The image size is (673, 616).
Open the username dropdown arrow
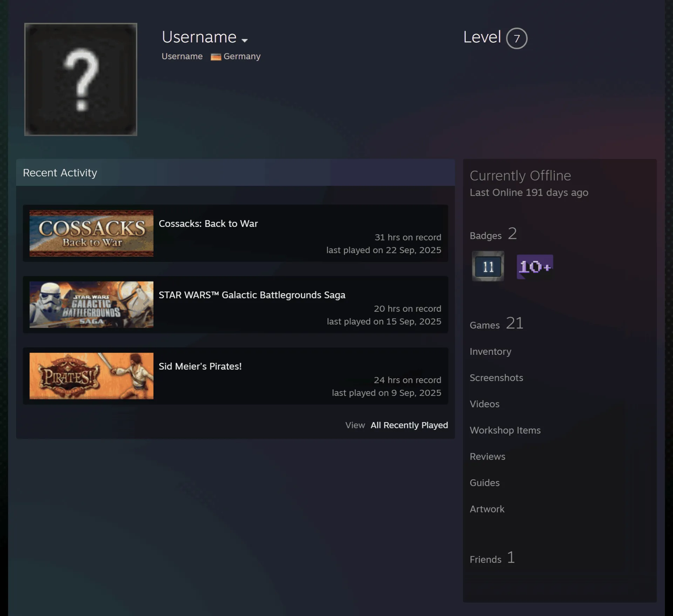point(245,40)
